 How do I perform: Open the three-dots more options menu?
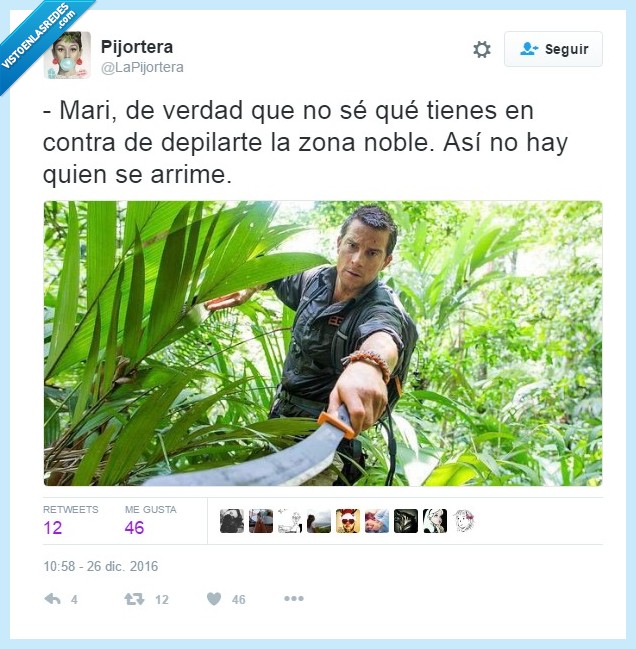(x=294, y=599)
